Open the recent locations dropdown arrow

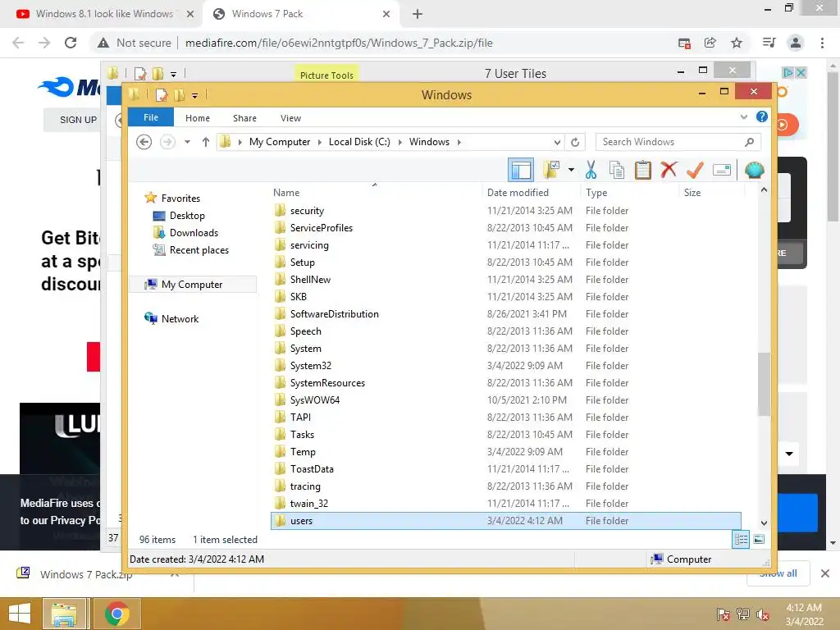[x=187, y=142]
